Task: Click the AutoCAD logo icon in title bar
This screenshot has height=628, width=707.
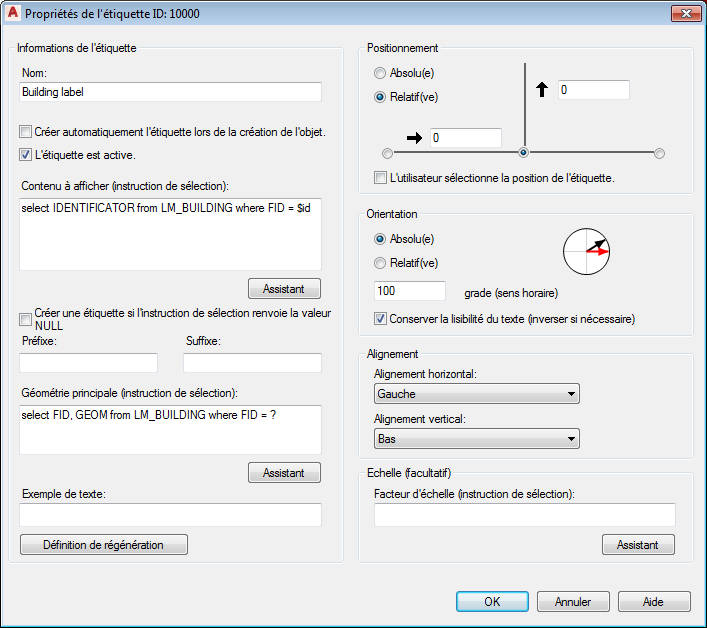Action: tap(13, 13)
